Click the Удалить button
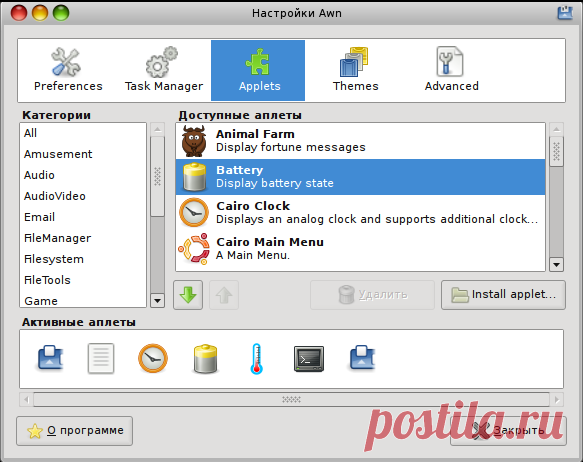Screen dimensions: 583x462 coord(372,295)
